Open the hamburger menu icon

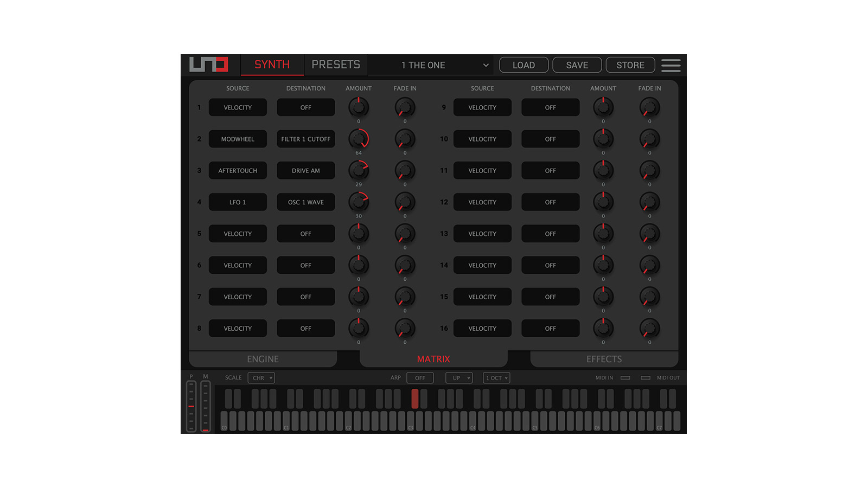click(x=671, y=65)
